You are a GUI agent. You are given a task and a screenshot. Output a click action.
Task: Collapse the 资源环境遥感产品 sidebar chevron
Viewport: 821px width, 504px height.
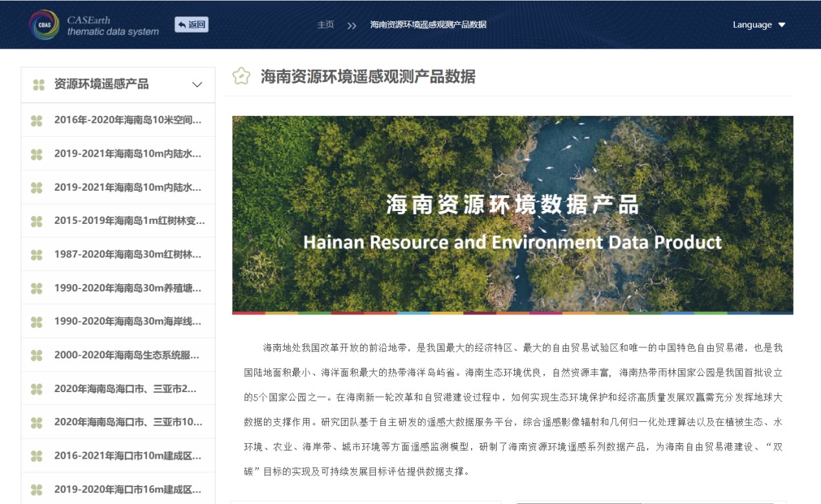pos(197,85)
